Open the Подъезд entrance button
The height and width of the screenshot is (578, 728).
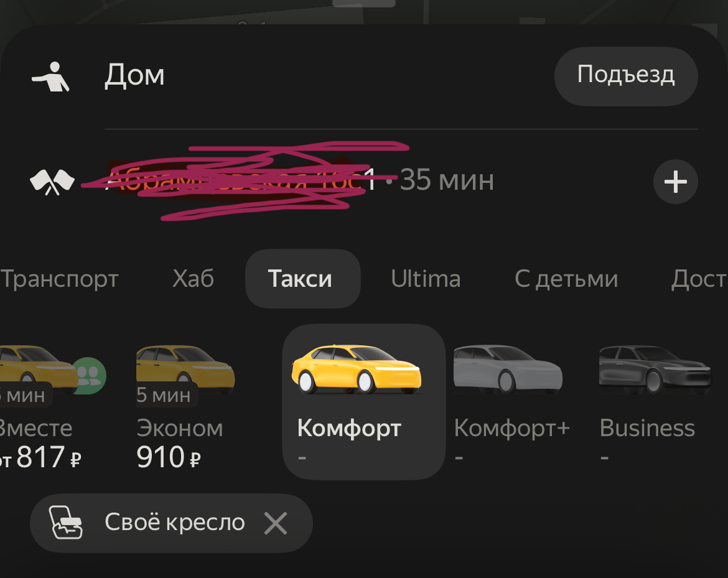626,76
